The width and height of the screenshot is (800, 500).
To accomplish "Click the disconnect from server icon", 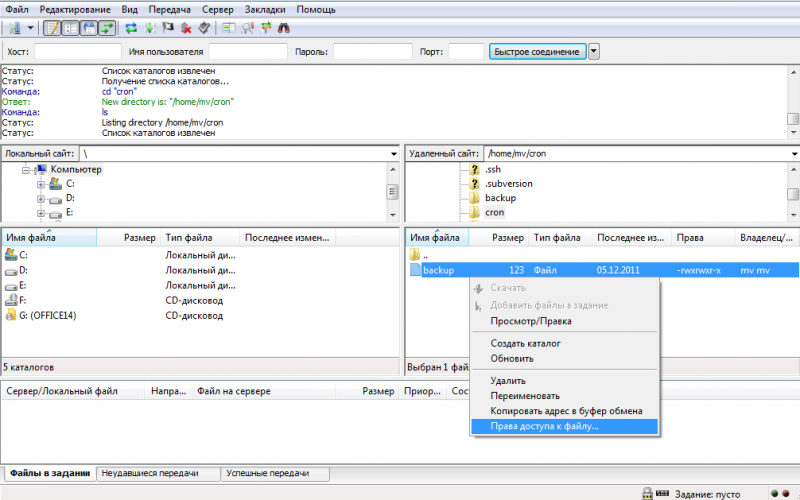I will (186, 28).
